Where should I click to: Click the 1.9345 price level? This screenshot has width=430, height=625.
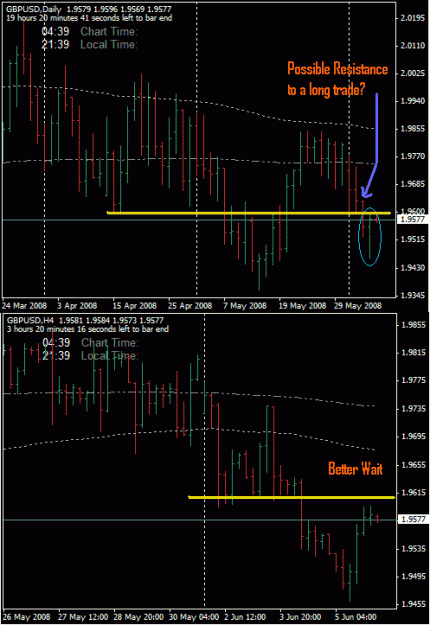coord(412,295)
